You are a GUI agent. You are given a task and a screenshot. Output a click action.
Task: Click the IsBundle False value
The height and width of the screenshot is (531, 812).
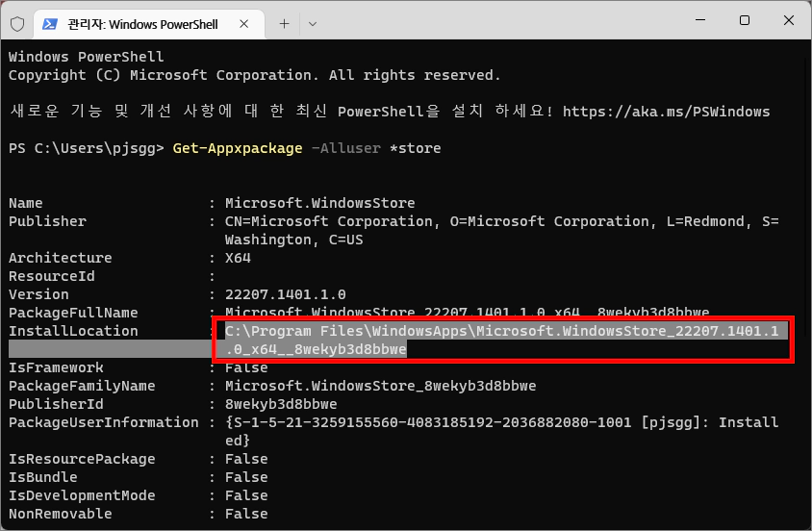tap(246, 477)
